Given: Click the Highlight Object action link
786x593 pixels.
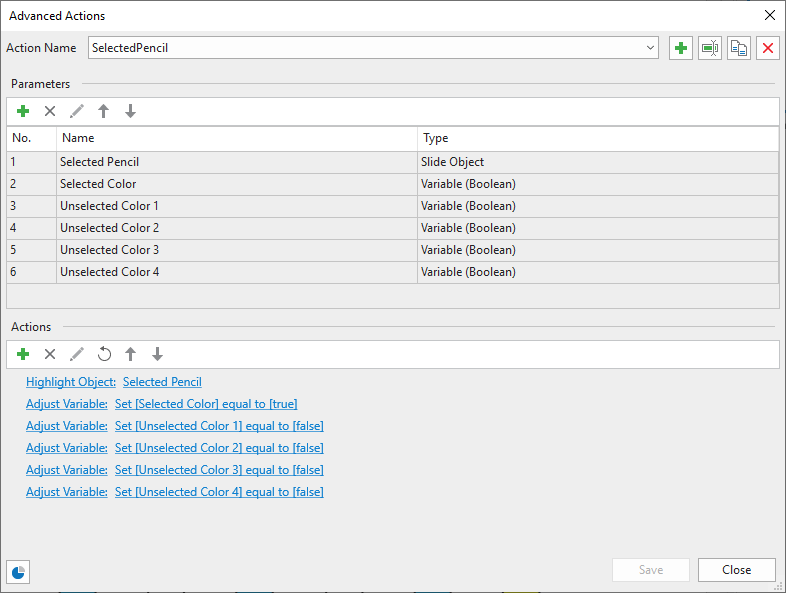Looking at the screenshot, I should 71,382.
